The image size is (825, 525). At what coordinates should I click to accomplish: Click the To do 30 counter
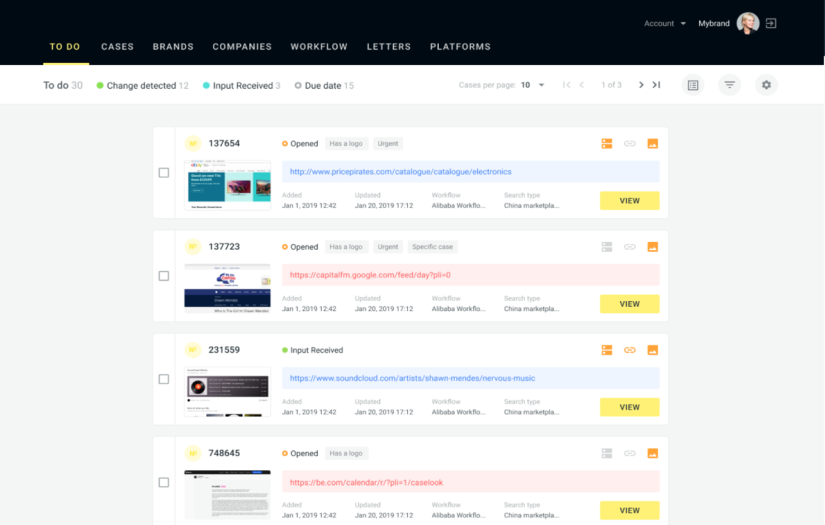(63, 85)
